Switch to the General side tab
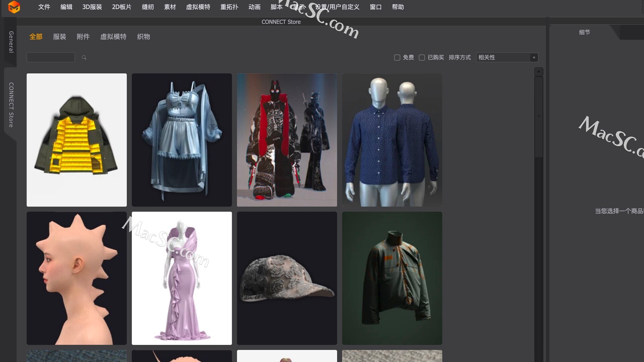 click(11, 42)
